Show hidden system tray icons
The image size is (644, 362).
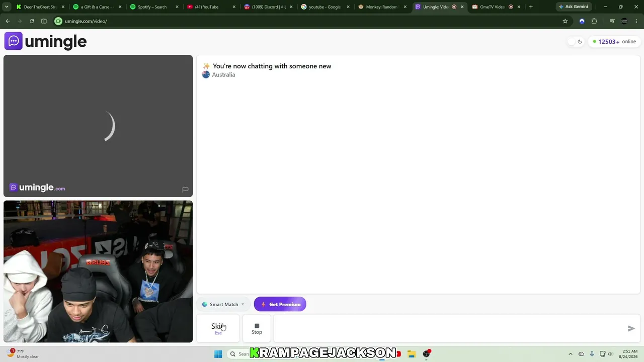coord(570,354)
